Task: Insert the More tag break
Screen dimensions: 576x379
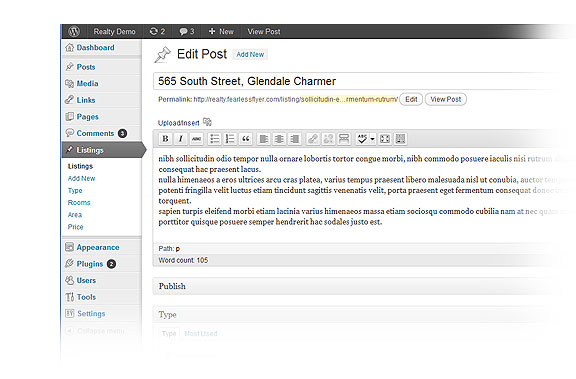Action: click(x=344, y=139)
